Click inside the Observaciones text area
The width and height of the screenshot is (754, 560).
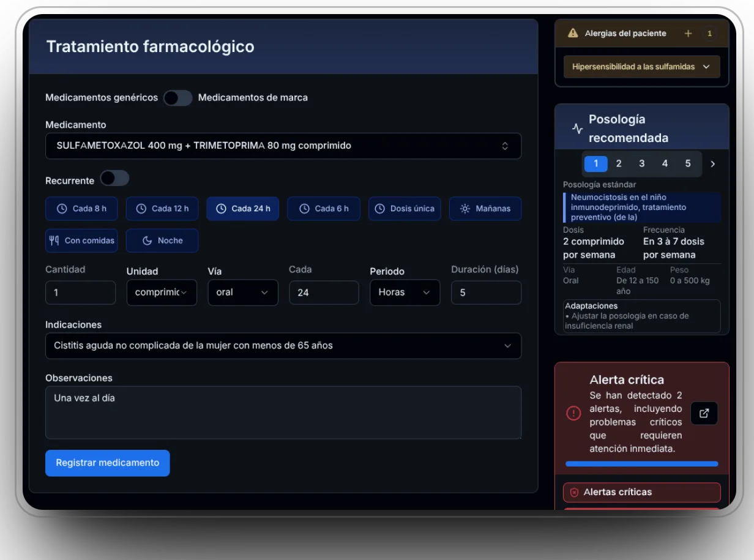282,413
